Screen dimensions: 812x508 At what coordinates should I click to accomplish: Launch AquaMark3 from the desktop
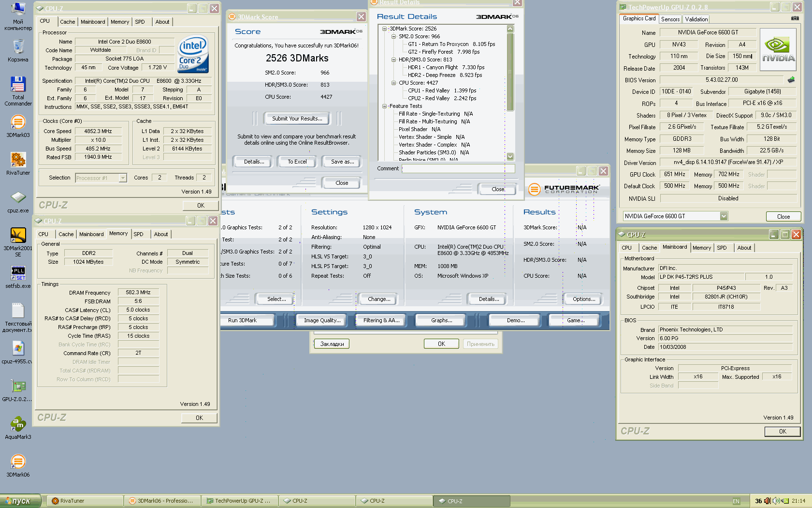pyautogui.click(x=18, y=428)
